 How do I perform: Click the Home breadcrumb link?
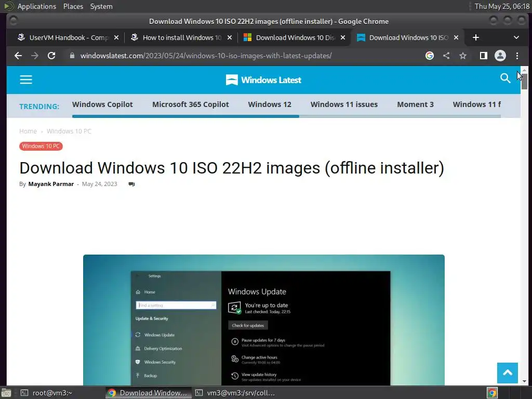pos(28,131)
